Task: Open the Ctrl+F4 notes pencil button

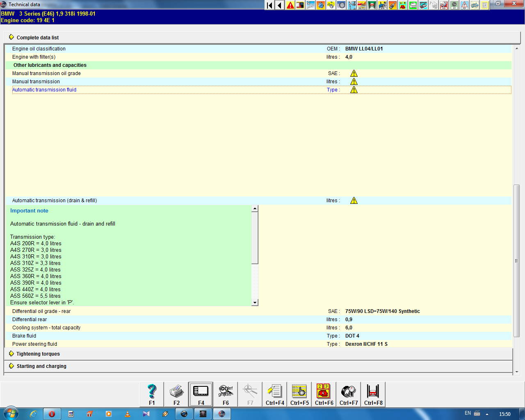Action: [275, 395]
